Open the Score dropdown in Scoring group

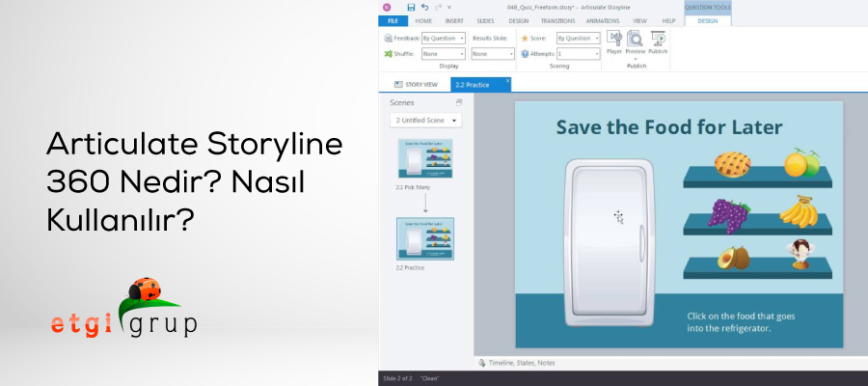(579, 39)
